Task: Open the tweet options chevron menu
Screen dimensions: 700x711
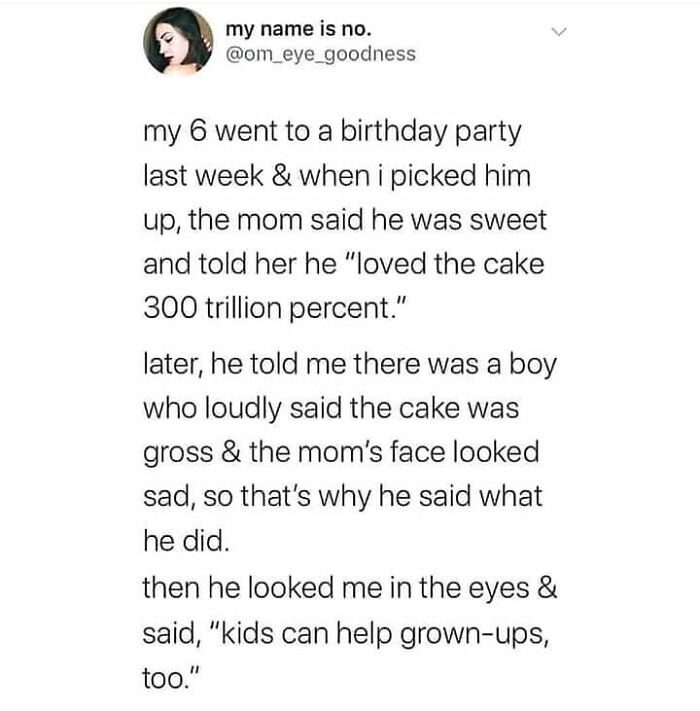Action: pos(559,32)
